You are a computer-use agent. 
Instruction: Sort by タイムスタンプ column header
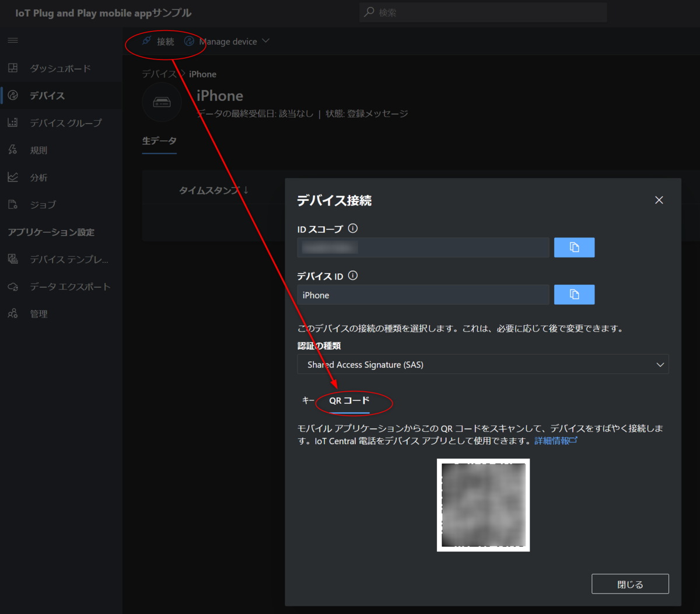213,190
